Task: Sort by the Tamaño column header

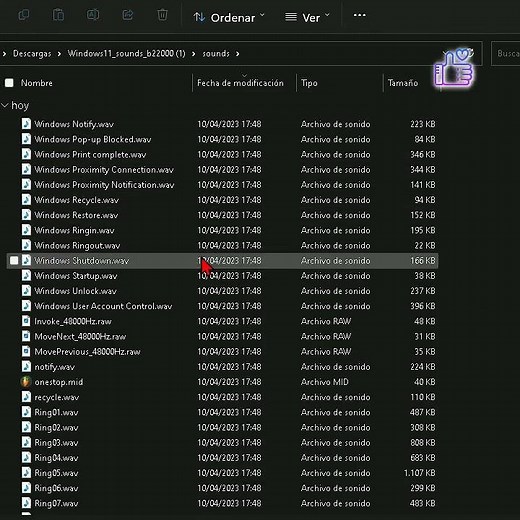Action: (403, 83)
